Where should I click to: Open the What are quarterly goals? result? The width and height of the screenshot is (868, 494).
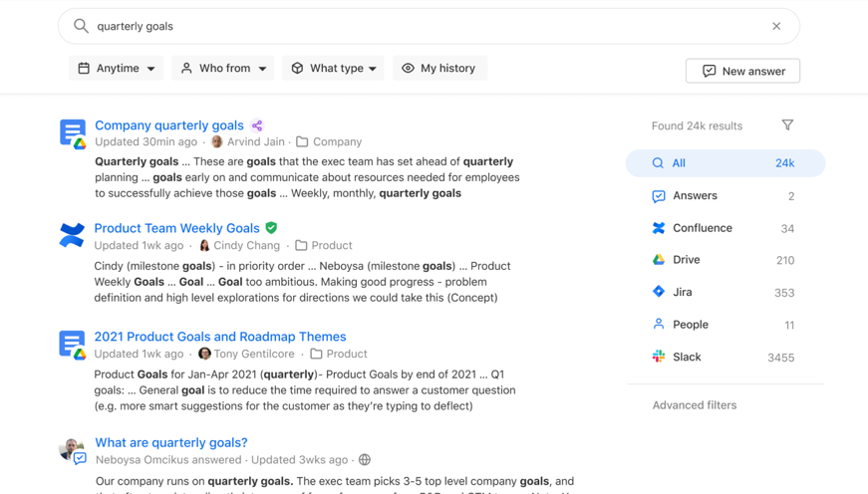171,442
